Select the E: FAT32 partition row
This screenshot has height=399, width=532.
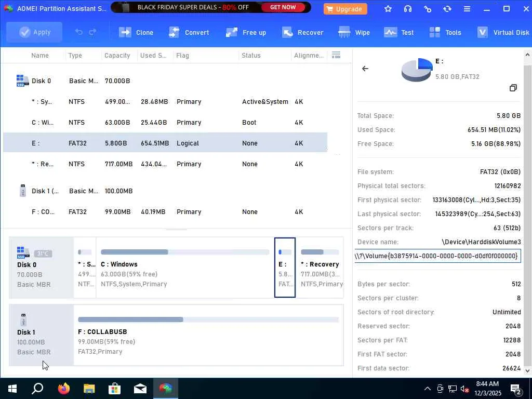pyautogui.click(x=165, y=143)
